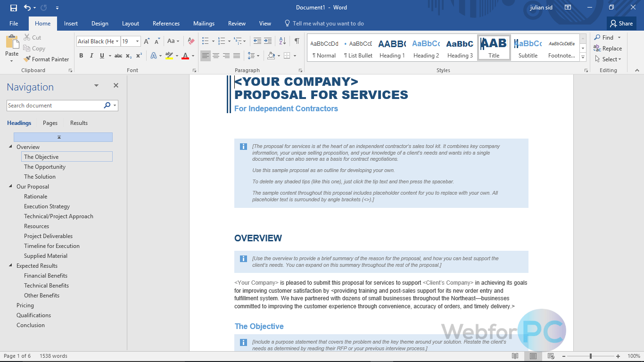Viewport: 644px width, 362px height.
Task: Apply the Subtitle style
Action: 528,47
